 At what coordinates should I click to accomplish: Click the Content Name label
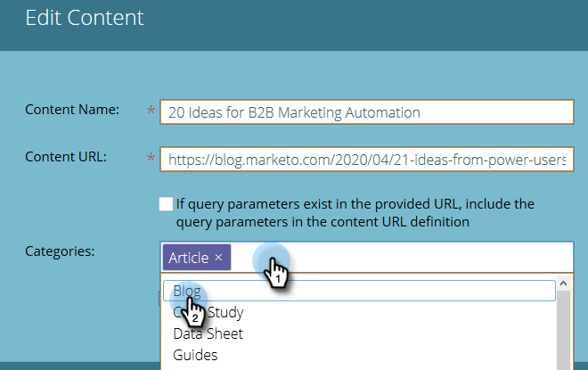(x=72, y=110)
